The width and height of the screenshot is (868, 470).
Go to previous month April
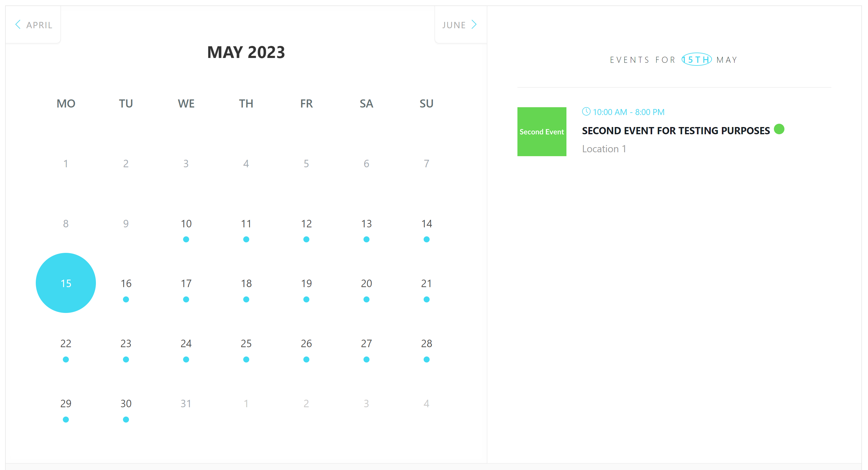[34, 25]
